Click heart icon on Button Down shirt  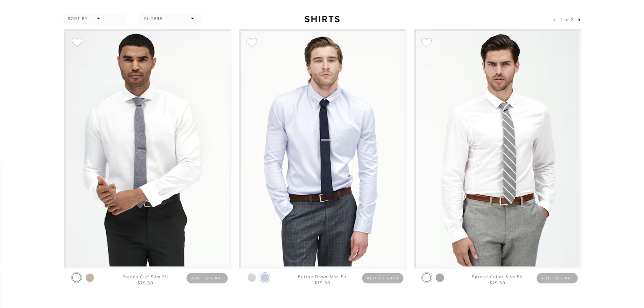[x=252, y=42]
